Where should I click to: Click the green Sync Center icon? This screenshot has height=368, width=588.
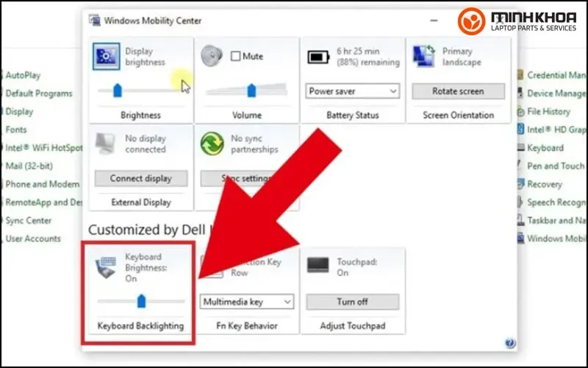coord(212,144)
